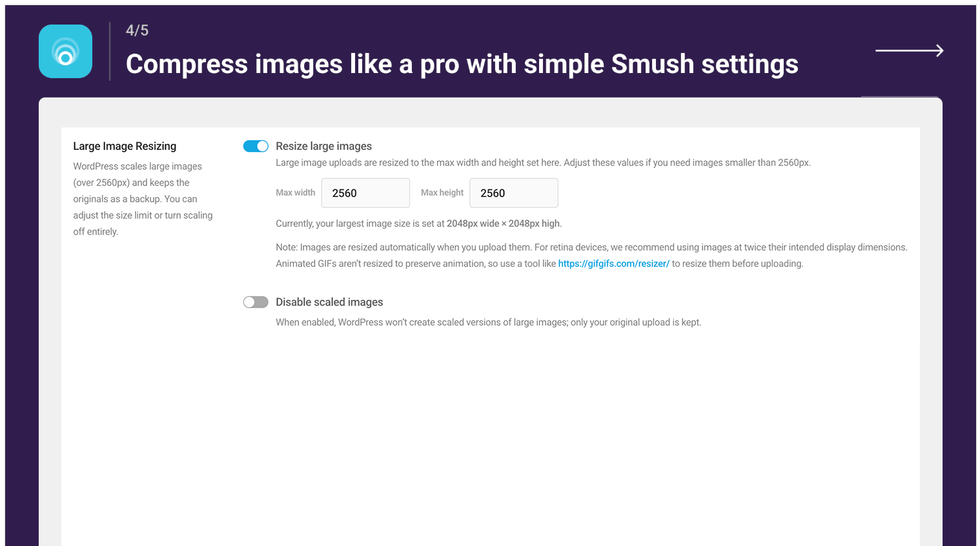Click the next slide arrow

(x=909, y=50)
